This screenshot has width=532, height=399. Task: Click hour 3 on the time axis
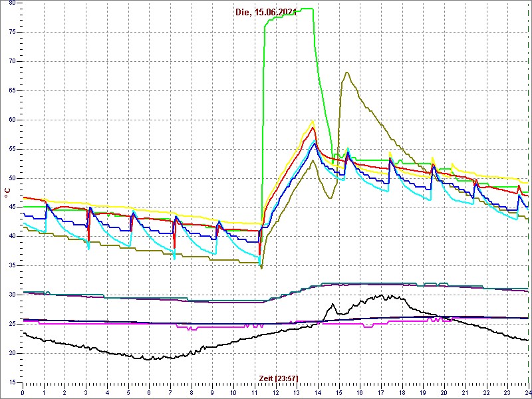tap(86, 393)
